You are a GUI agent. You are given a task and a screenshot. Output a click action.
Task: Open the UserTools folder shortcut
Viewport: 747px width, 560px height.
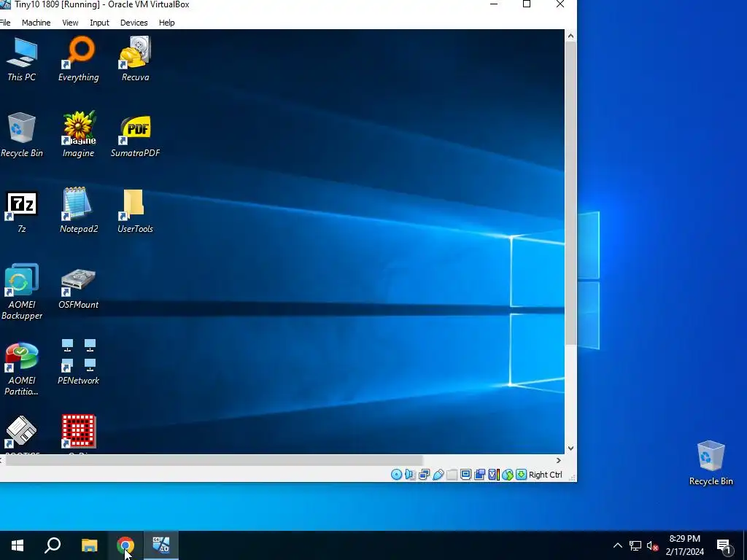pos(135,211)
